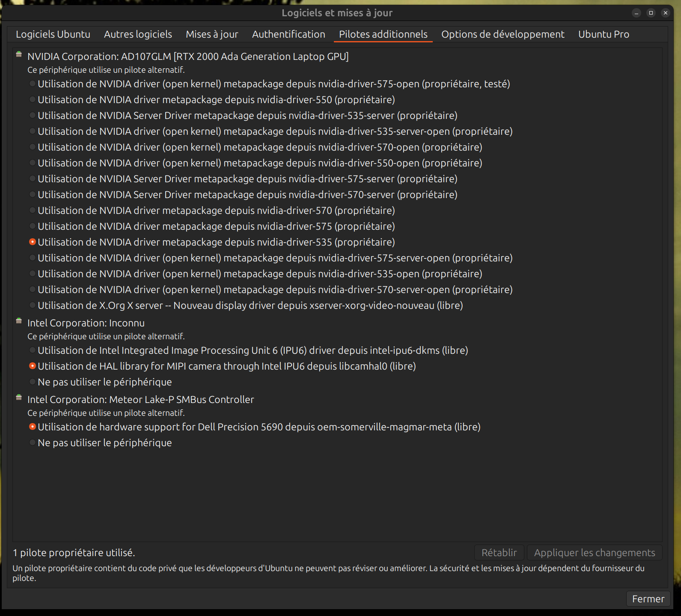Select nvidia-driver-575-open tested driver option
This screenshot has width=681, height=616.
pos(33,84)
